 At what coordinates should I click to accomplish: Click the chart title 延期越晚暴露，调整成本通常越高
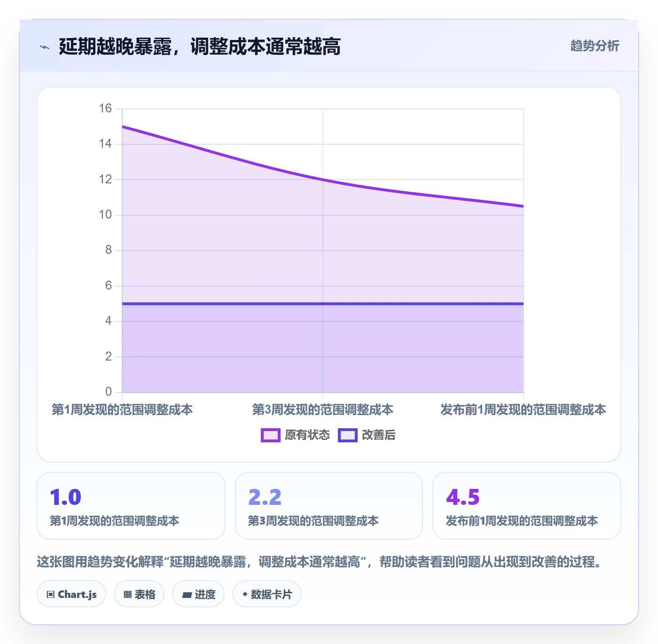pyautogui.click(x=200, y=47)
